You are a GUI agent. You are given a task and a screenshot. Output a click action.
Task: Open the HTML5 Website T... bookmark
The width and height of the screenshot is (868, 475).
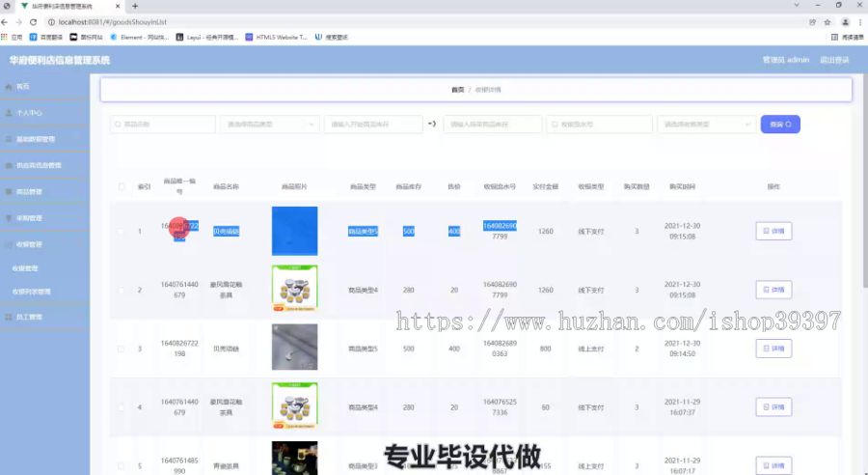[276, 37]
